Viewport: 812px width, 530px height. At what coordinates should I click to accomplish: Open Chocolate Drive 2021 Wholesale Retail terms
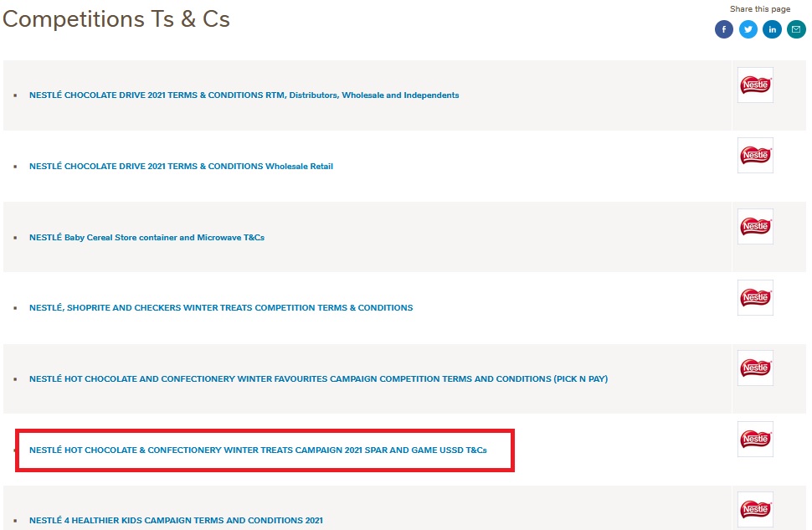coord(181,167)
